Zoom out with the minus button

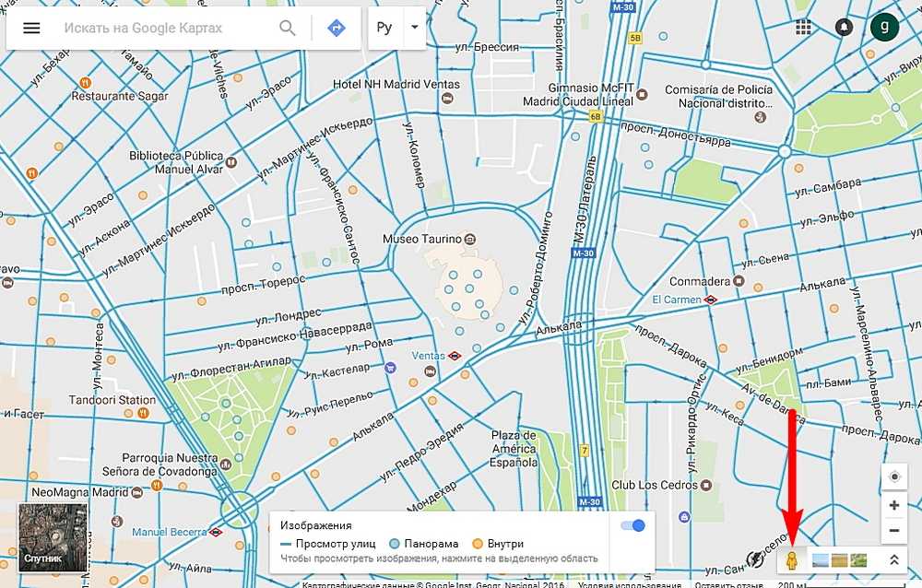pos(894,530)
